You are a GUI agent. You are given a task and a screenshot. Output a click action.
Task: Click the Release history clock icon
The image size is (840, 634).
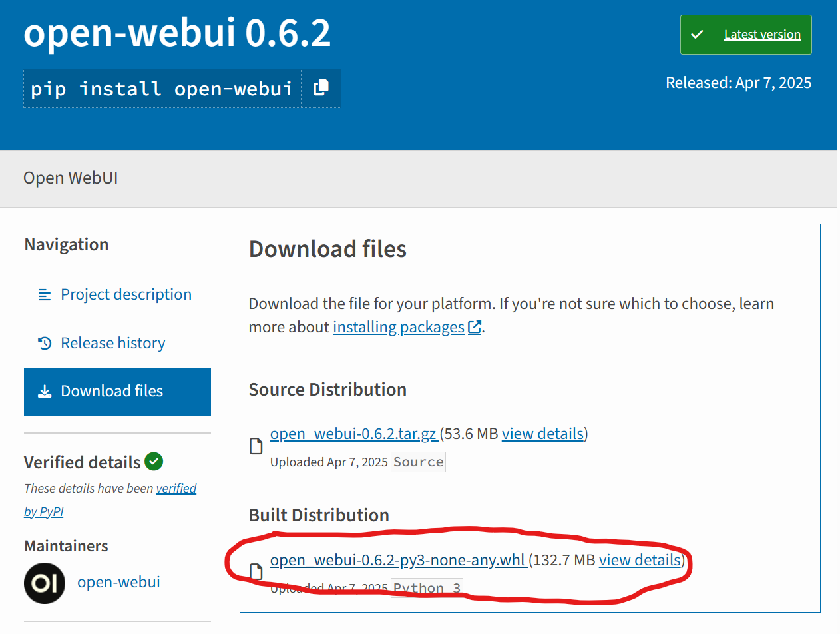[x=45, y=343]
